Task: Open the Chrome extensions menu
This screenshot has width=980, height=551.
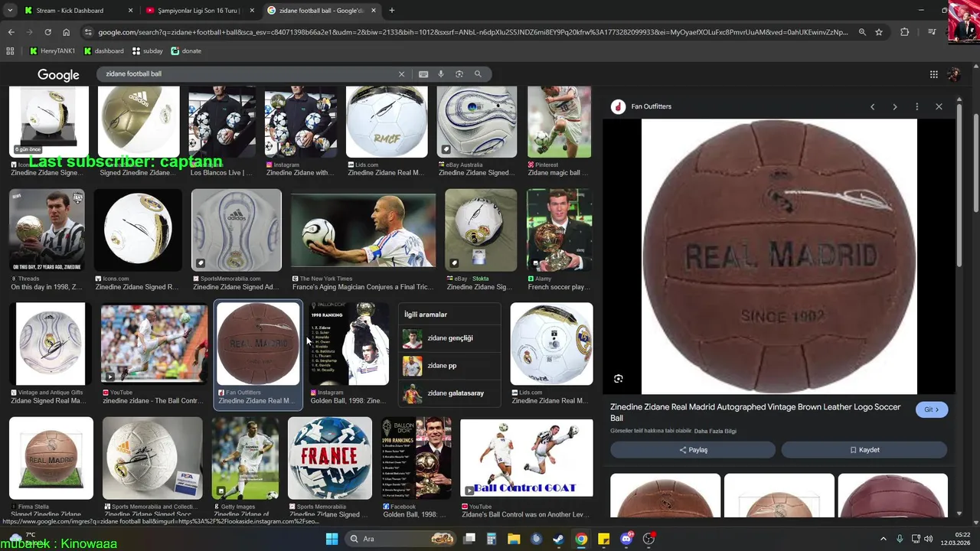Action: click(905, 32)
